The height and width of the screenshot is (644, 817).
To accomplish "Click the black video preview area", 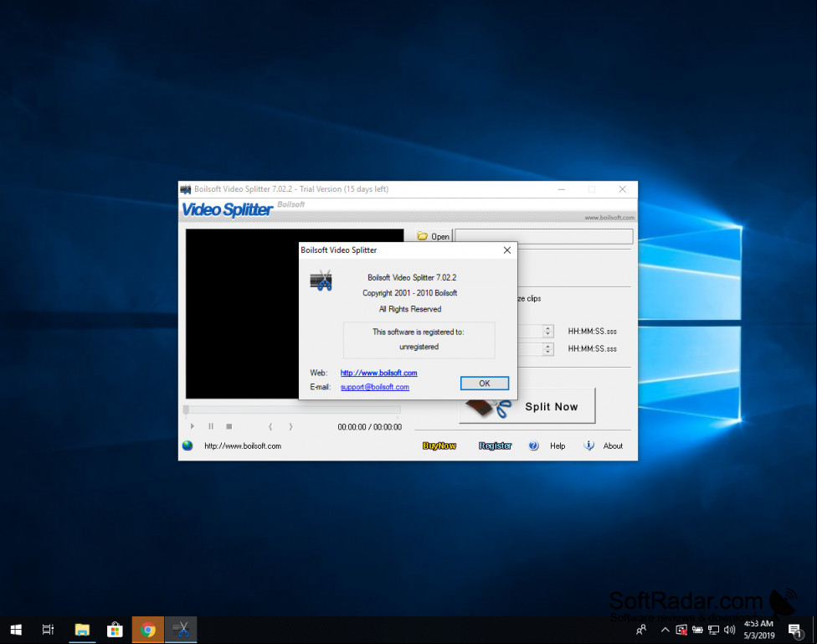I will tap(242, 314).
